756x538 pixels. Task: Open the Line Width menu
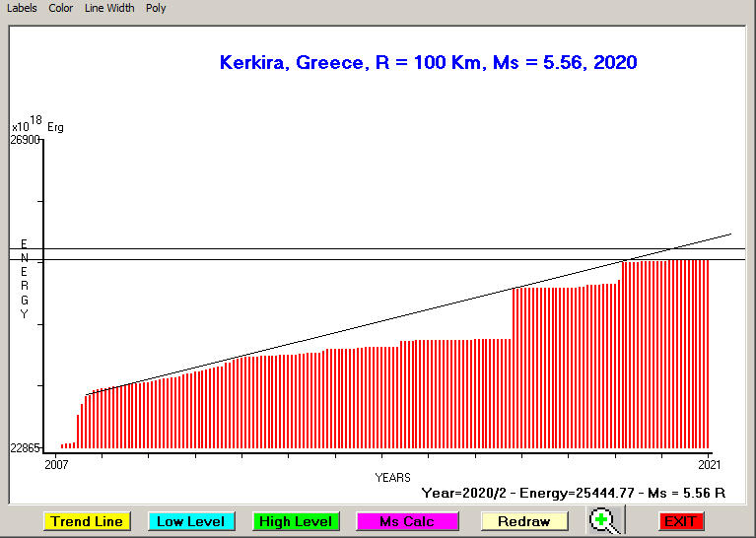pos(109,8)
